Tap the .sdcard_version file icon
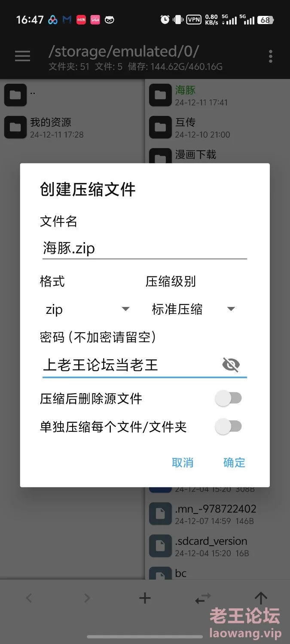 pyautogui.click(x=160, y=546)
